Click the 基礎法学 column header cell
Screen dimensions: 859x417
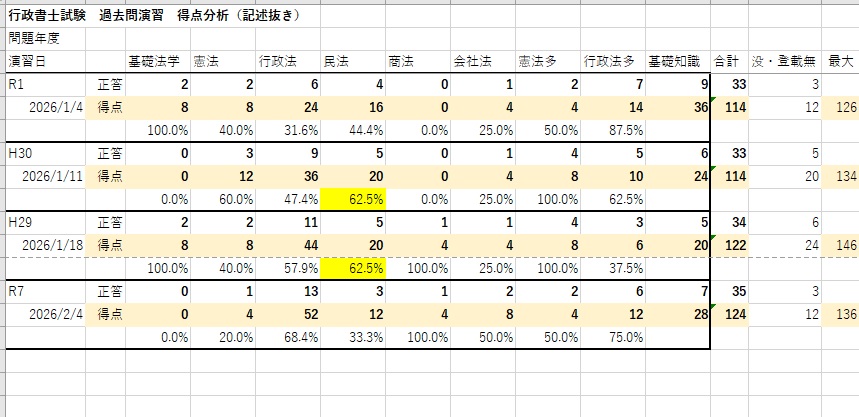point(155,61)
